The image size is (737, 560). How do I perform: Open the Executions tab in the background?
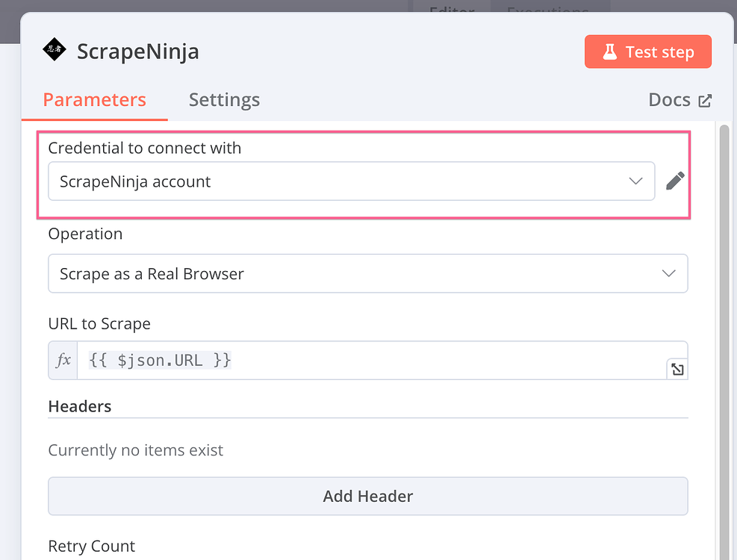pyautogui.click(x=550, y=7)
